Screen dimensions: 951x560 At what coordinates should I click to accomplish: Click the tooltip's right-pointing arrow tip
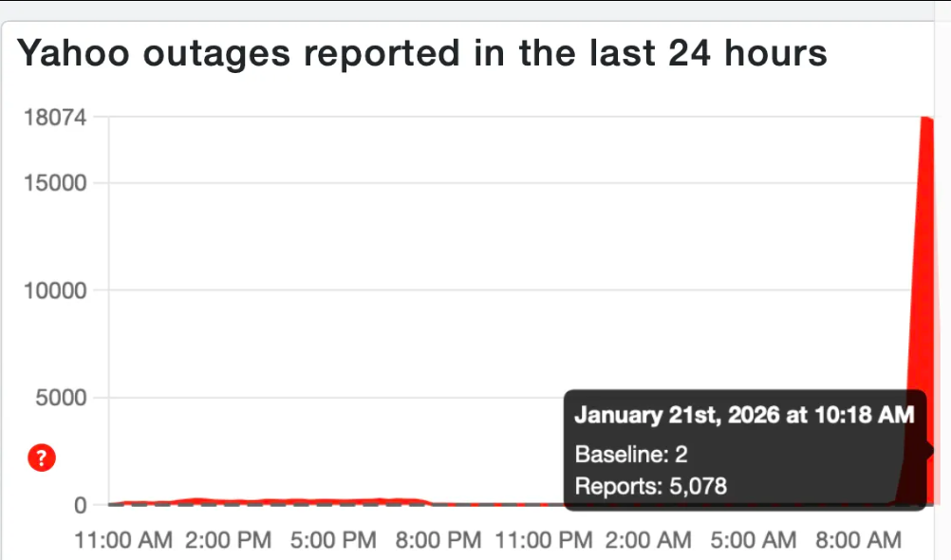click(x=932, y=450)
